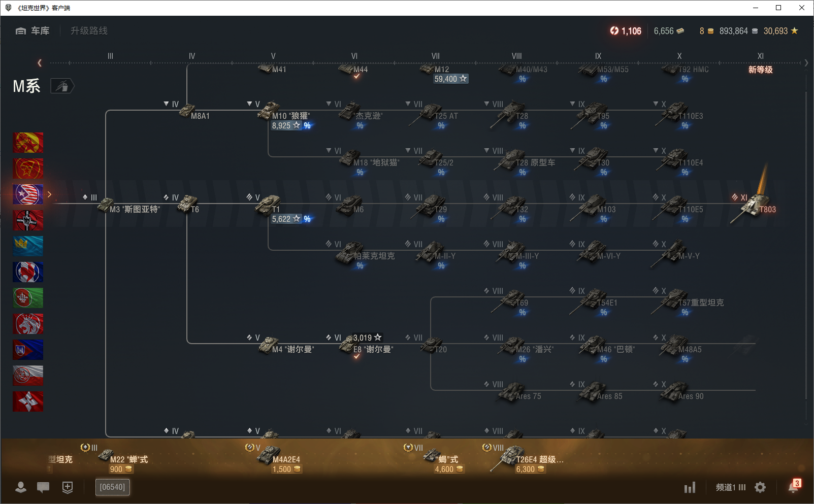The width and height of the screenshot is (814, 504).
Task: Open the settings gear icon
Action: coord(760,487)
